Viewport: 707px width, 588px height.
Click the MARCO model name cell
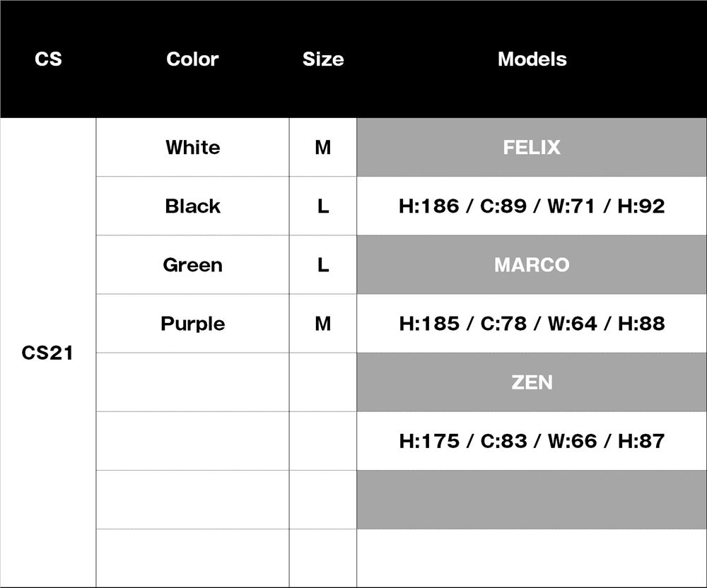point(532,265)
